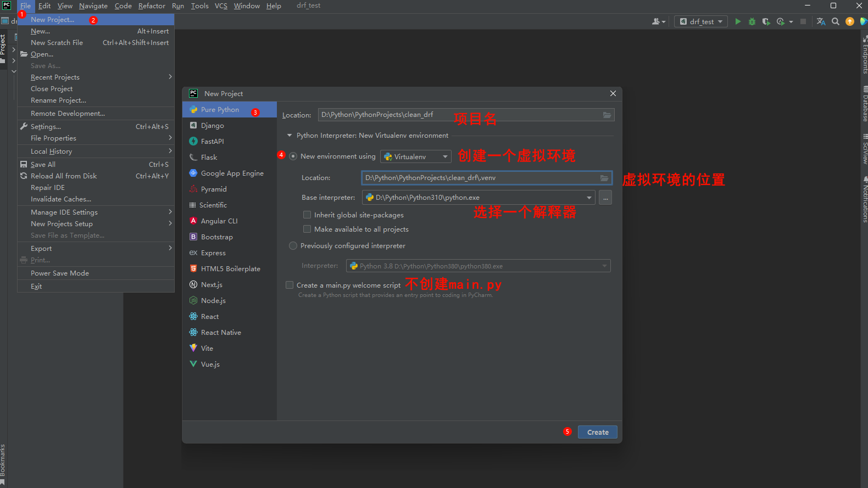The image size is (868, 488).
Task: Run the drf_test configuration with green play icon
Action: 738,21
